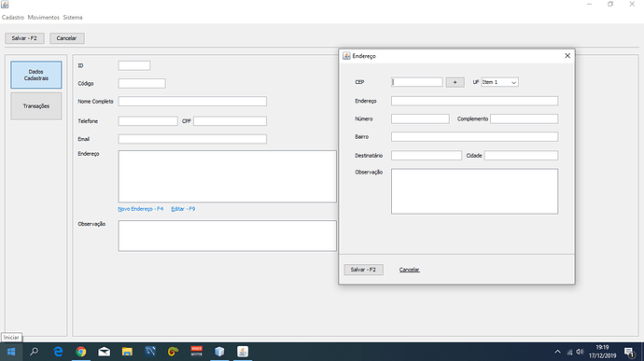Close the Endereço dialog window
The height and width of the screenshot is (361, 644).
(567, 56)
